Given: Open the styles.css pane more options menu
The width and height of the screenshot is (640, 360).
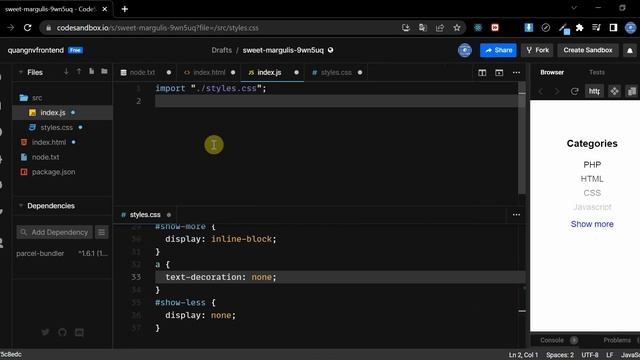Looking at the screenshot, I should 516,215.
